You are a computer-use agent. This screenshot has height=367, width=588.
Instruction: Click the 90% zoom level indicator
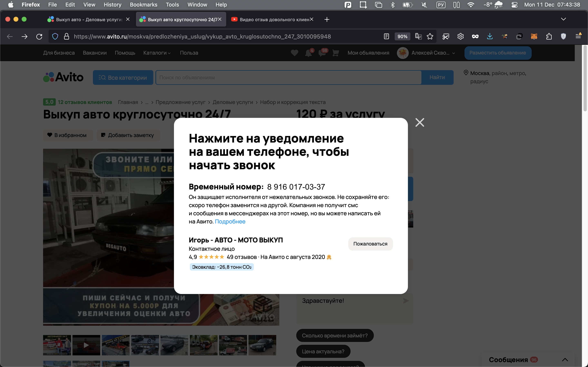coord(402,36)
